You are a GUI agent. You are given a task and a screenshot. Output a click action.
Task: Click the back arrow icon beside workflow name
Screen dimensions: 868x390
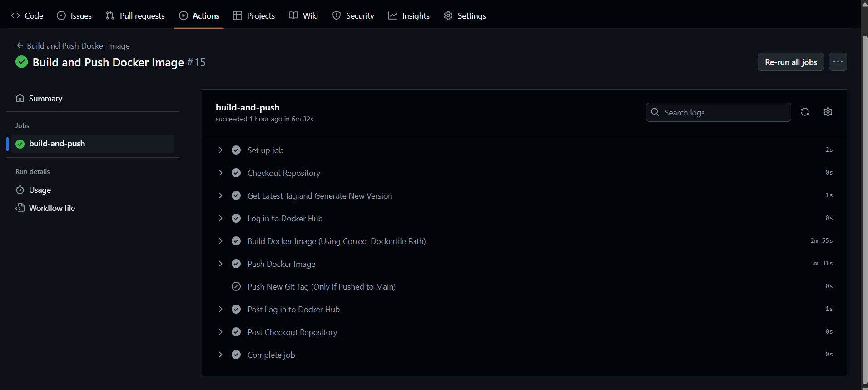[x=20, y=45]
